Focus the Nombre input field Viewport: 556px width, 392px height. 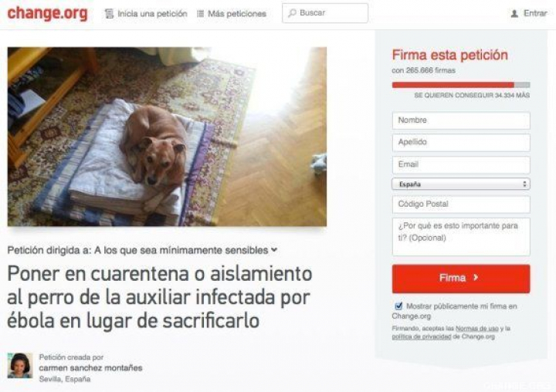coord(461,120)
